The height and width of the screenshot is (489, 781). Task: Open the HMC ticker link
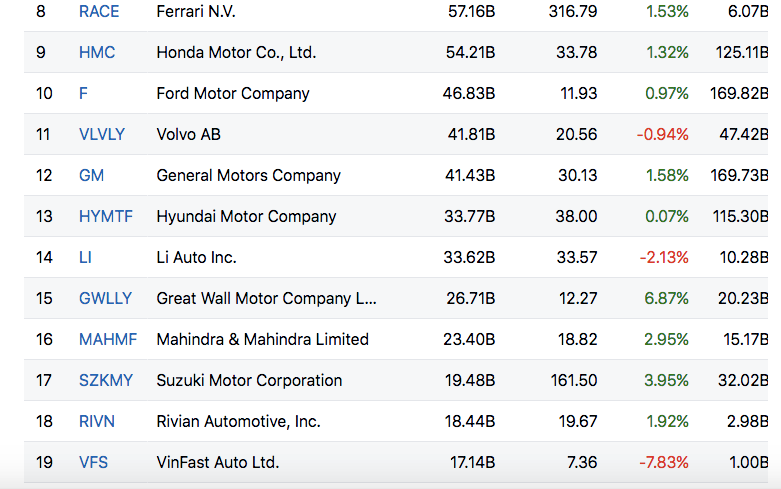tap(96, 52)
